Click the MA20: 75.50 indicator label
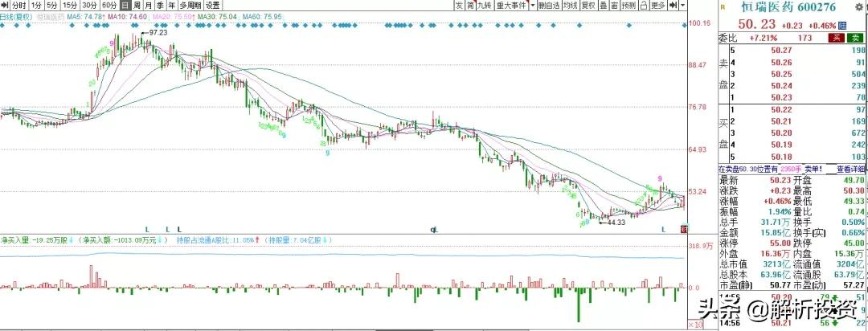This screenshot has height=331, width=868. 174,17
